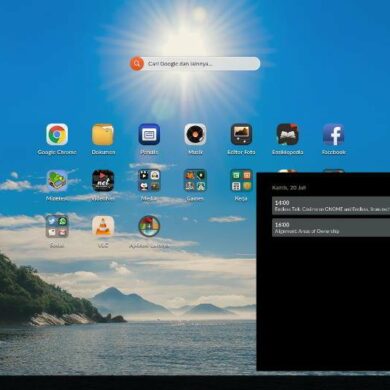
Task: Open the 16:00 Alignment calendar event
Action: pyautogui.click(x=331, y=228)
